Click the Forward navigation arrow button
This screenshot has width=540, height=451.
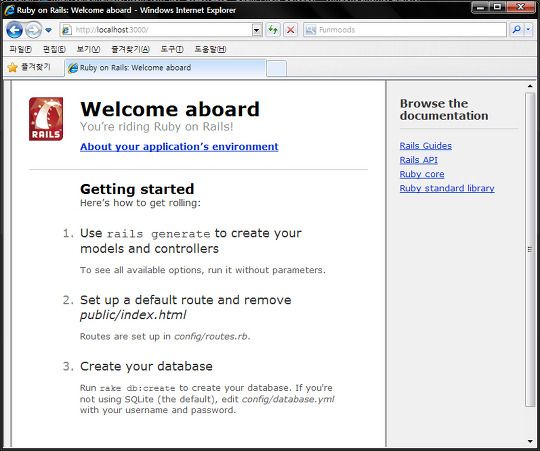33,30
